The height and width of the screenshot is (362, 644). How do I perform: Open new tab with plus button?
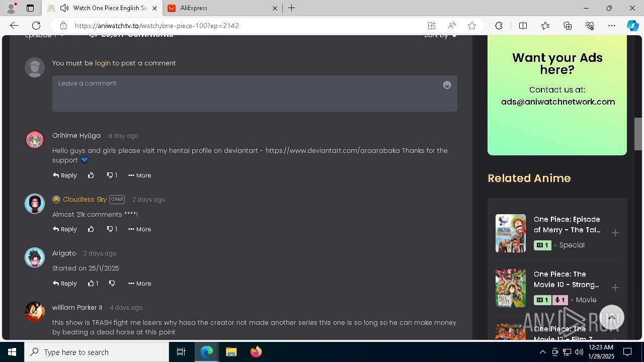click(291, 8)
